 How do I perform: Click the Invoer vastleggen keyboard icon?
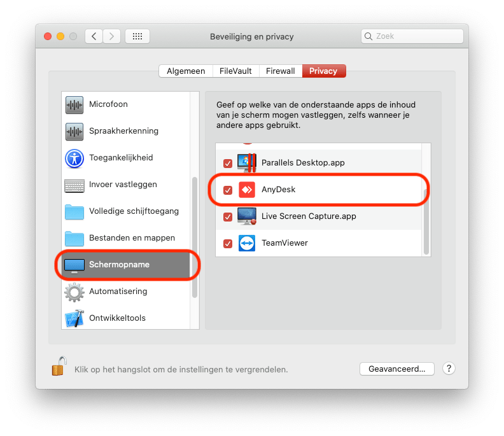(x=74, y=186)
